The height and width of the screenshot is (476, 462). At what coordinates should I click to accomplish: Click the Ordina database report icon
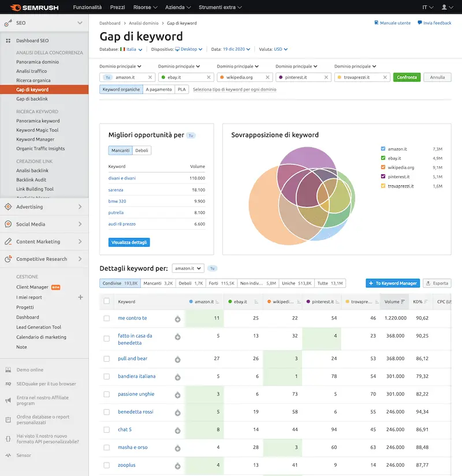tap(8, 419)
